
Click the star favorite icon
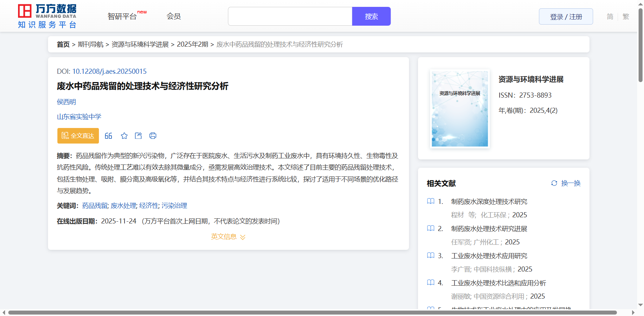(124, 136)
